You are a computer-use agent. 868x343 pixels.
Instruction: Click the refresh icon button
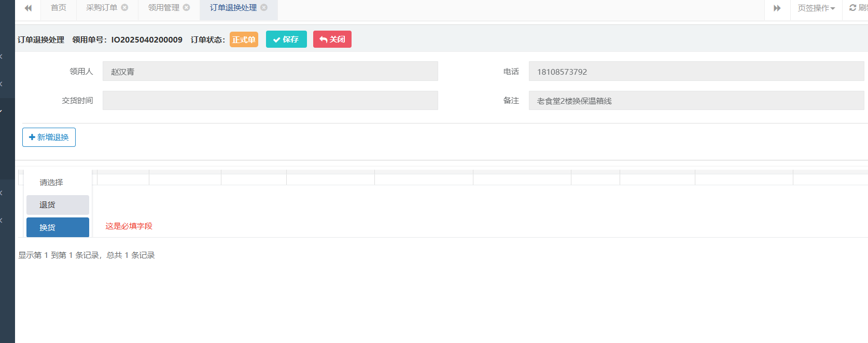857,8
